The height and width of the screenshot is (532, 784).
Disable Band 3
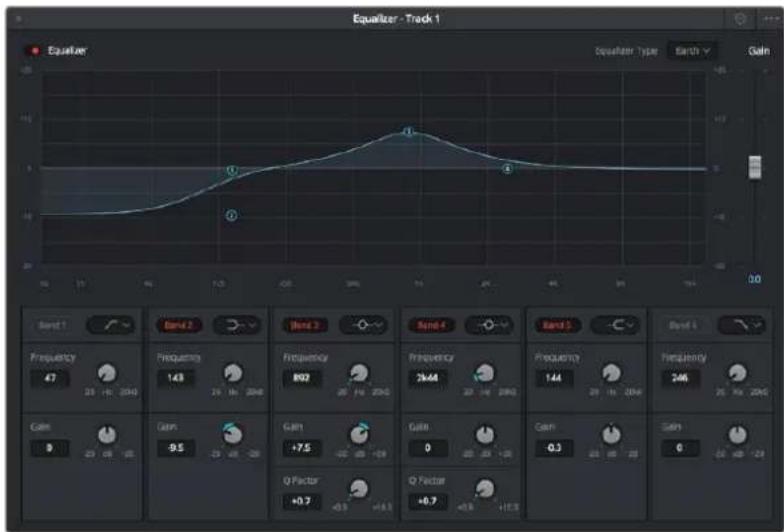(305, 326)
